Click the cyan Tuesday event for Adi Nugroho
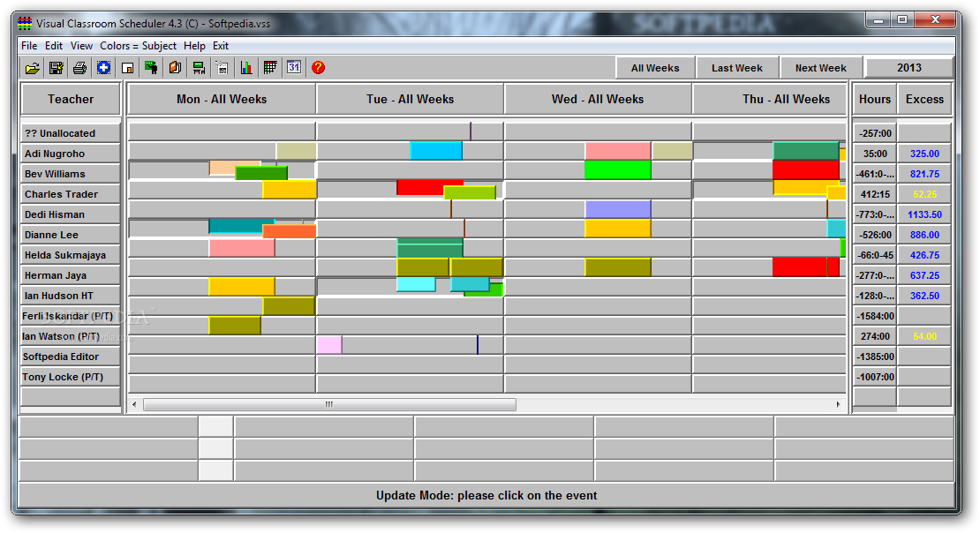The width and height of the screenshot is (980, 533). 436,151
